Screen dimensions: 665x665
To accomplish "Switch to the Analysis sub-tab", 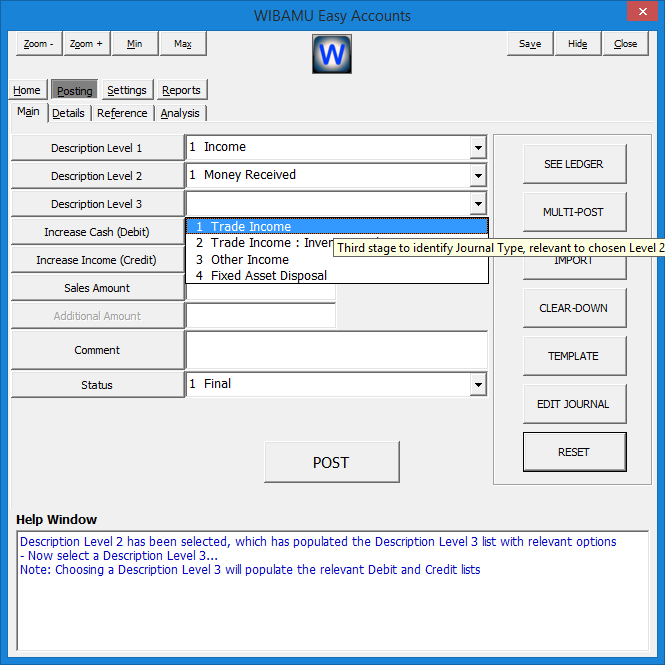I will 180,113.
